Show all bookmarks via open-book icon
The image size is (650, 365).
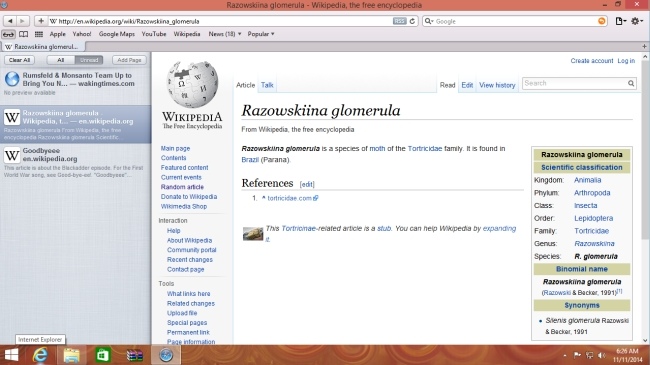(24, 34)
